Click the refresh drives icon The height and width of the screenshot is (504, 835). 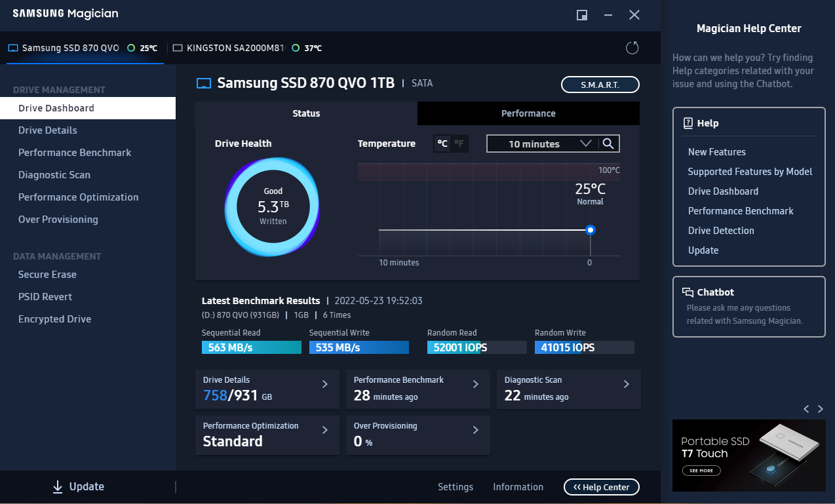632,48
